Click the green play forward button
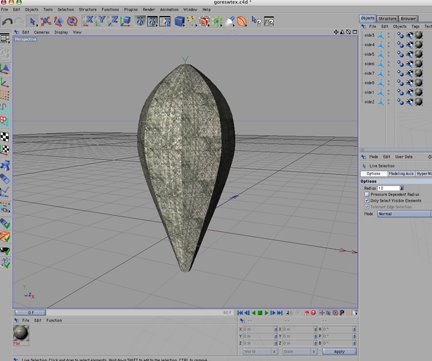The image size is (432, 361). coord(266,313)
